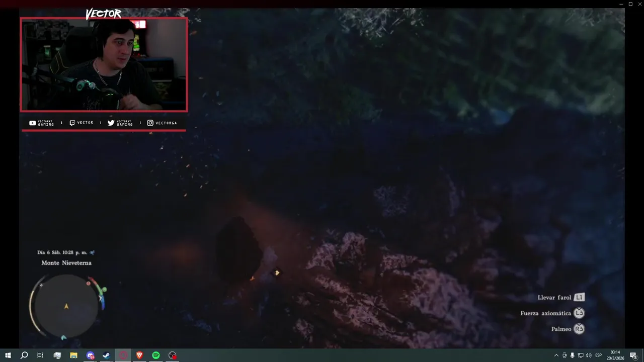644x362 pixels.
Task: Click the R3 prompt next to Palmeo
Action: click(x=579, y=329)
